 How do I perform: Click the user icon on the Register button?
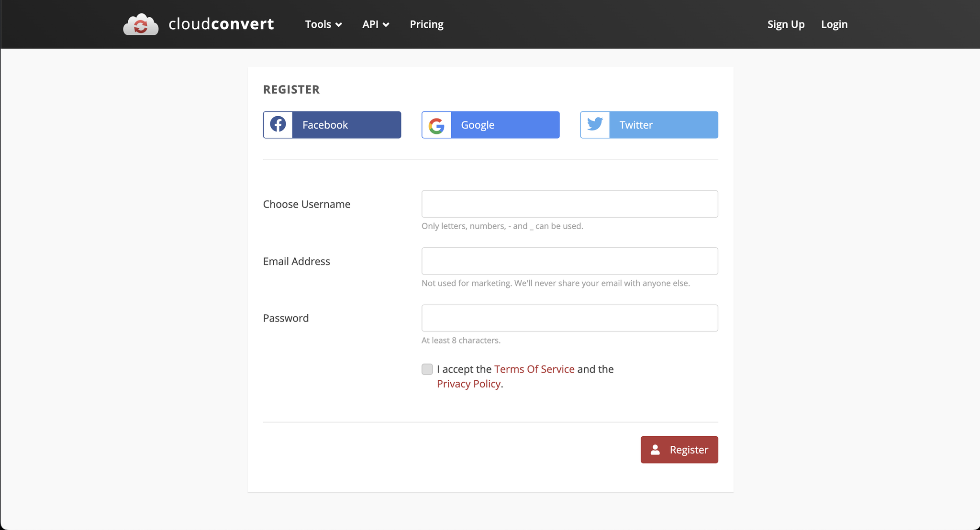pyautogui.click(x=655, y=450)
